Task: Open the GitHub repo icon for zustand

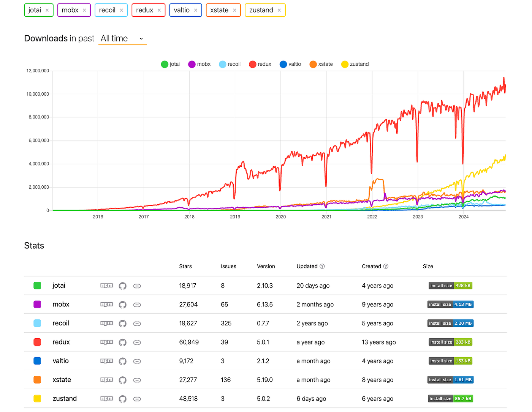Action: pyautogui.click(x=122, y=399)
